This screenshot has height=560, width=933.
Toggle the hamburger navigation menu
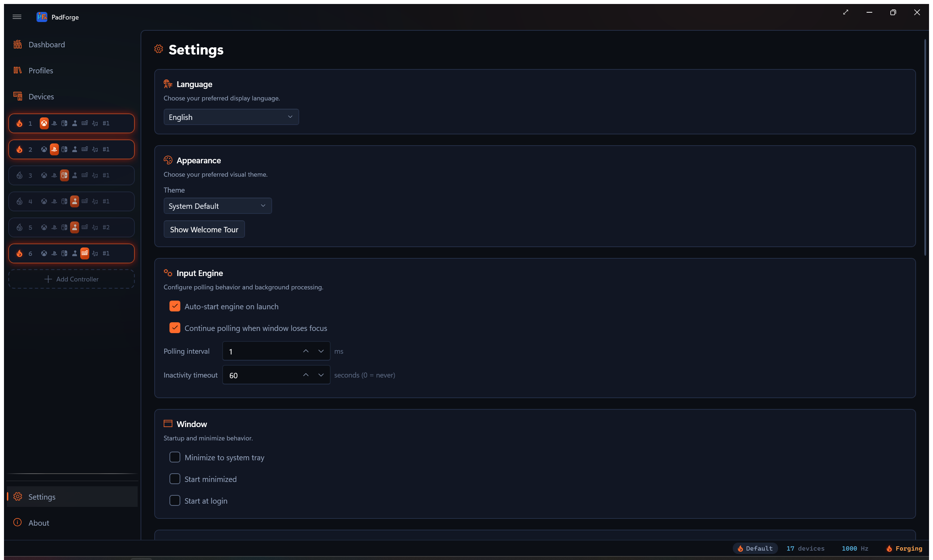17,17
